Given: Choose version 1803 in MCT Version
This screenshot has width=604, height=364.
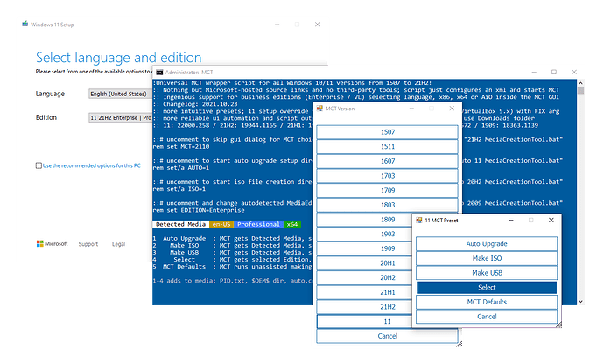Looking at the screenshot, I should [x=388, y=205].
